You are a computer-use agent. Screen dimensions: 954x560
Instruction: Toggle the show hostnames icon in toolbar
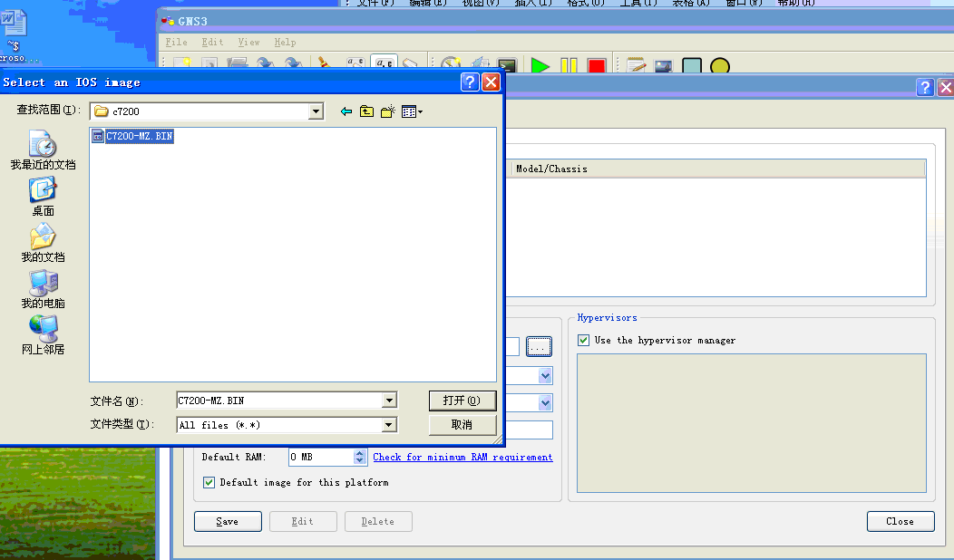384,63
